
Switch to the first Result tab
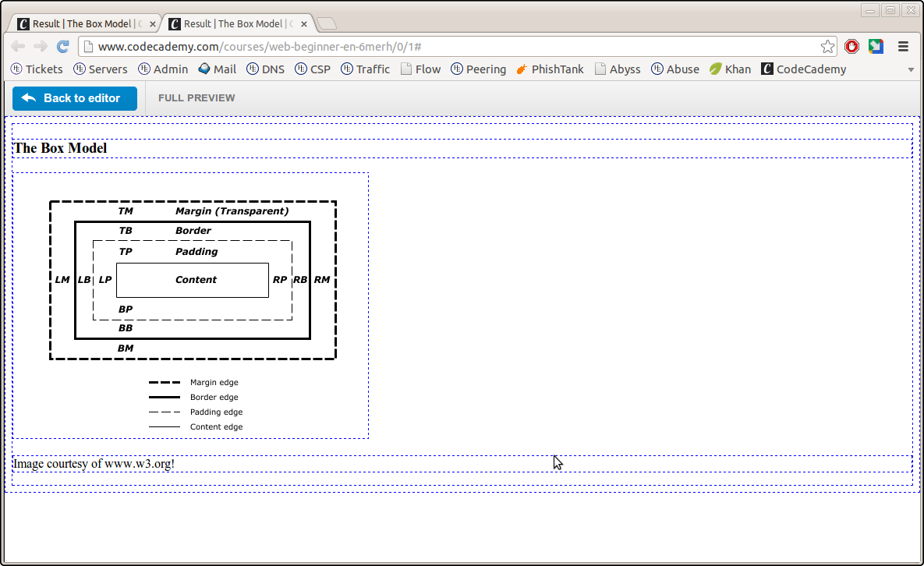tap(82, 24)
